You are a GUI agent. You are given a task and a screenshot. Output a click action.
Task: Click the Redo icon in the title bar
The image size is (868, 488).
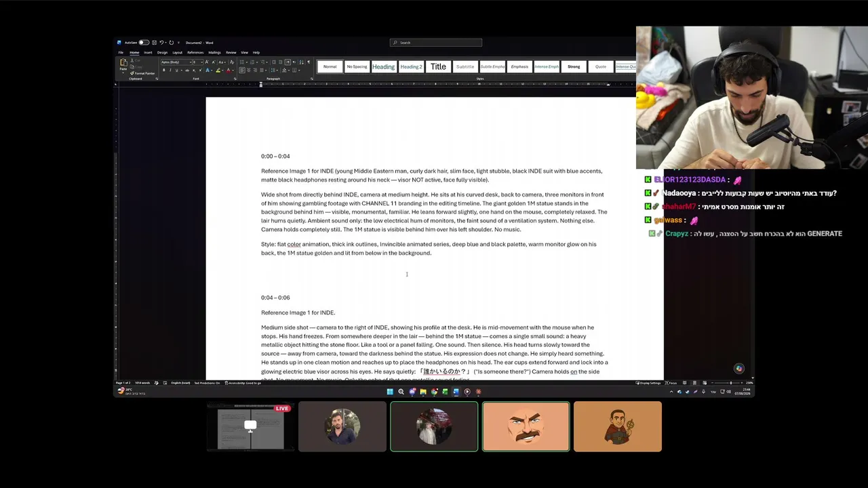coord(171,43)
